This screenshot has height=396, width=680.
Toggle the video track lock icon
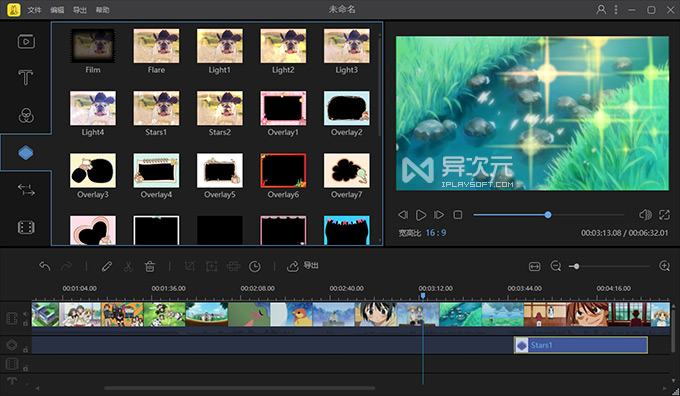(26, 324)
